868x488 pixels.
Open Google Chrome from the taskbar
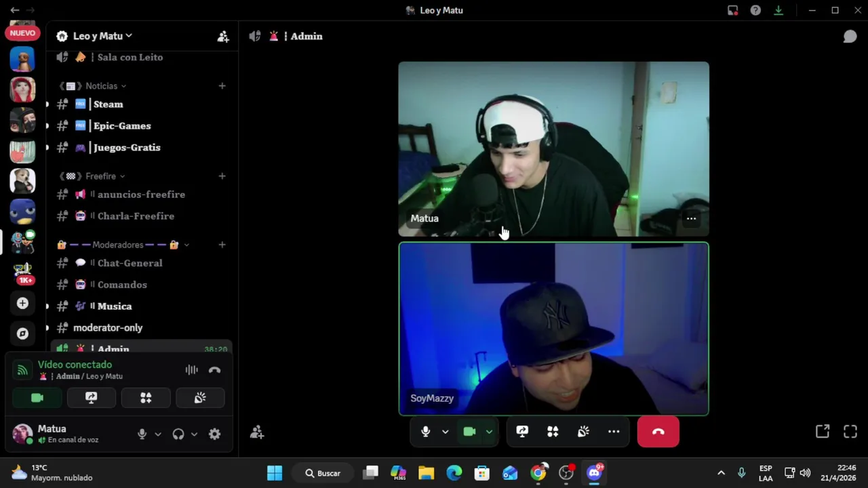[538, 473]
